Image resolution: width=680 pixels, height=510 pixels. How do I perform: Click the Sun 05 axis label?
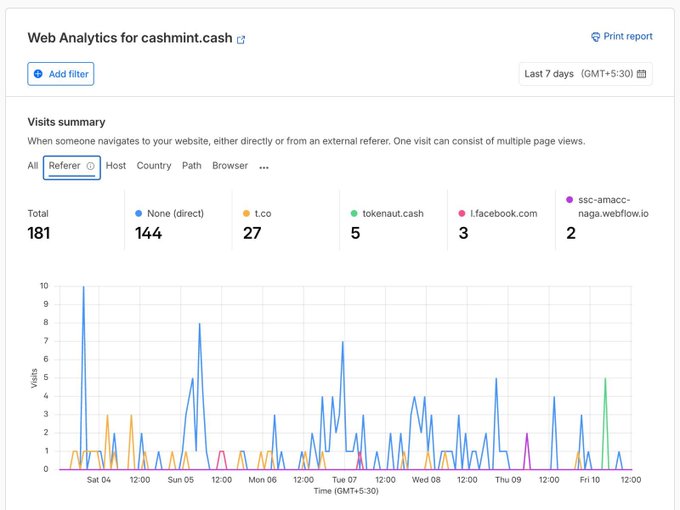(x=180, y=480)
